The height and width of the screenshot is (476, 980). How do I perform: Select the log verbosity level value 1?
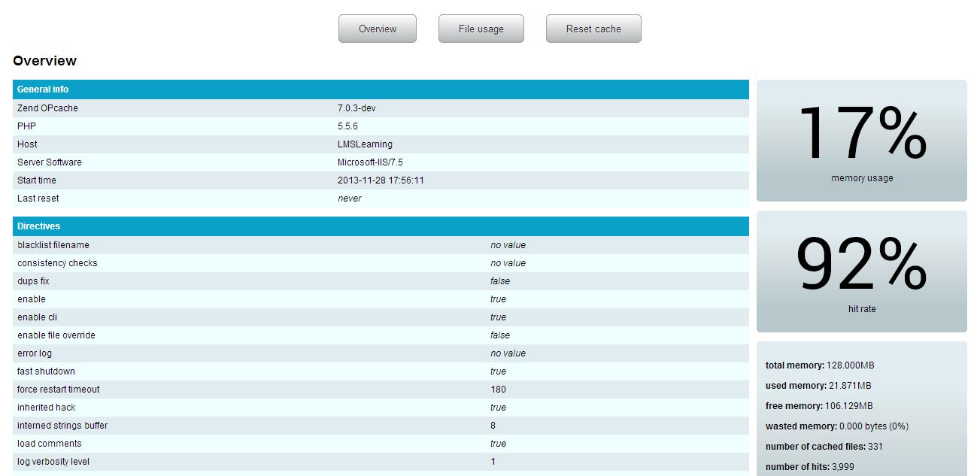pyautogui.click(x=493, y=462)
